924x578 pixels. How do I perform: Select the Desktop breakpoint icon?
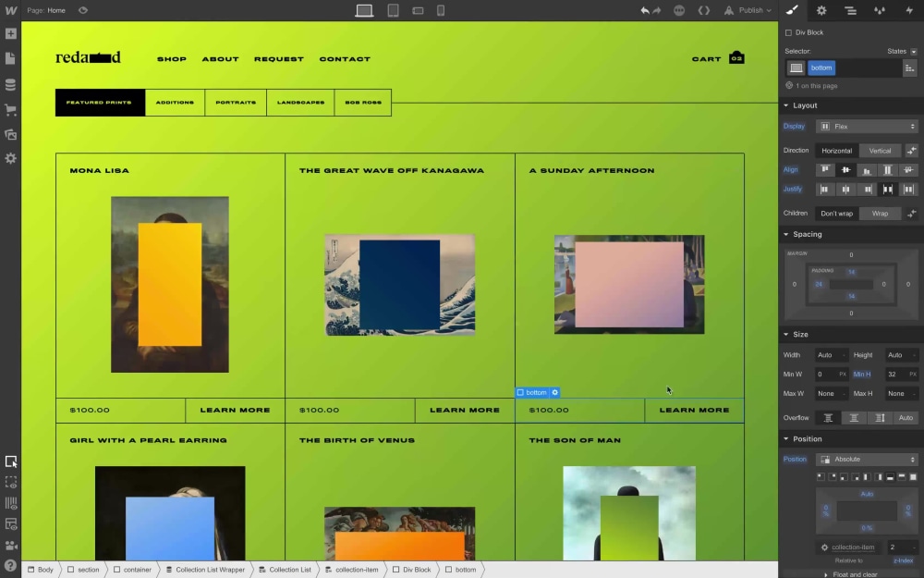364,10
